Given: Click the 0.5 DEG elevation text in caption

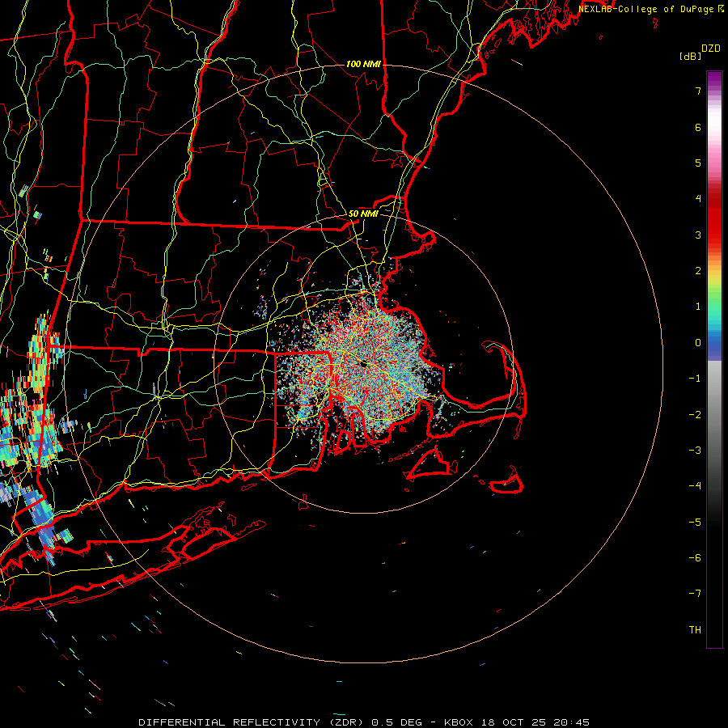Looking at the screenshot, I should [396, 722].
